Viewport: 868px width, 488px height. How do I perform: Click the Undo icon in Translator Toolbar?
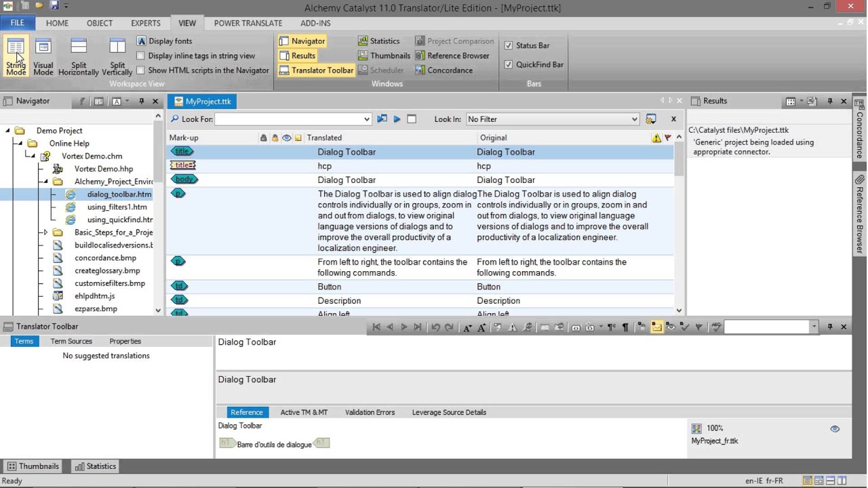coord(435,327)
